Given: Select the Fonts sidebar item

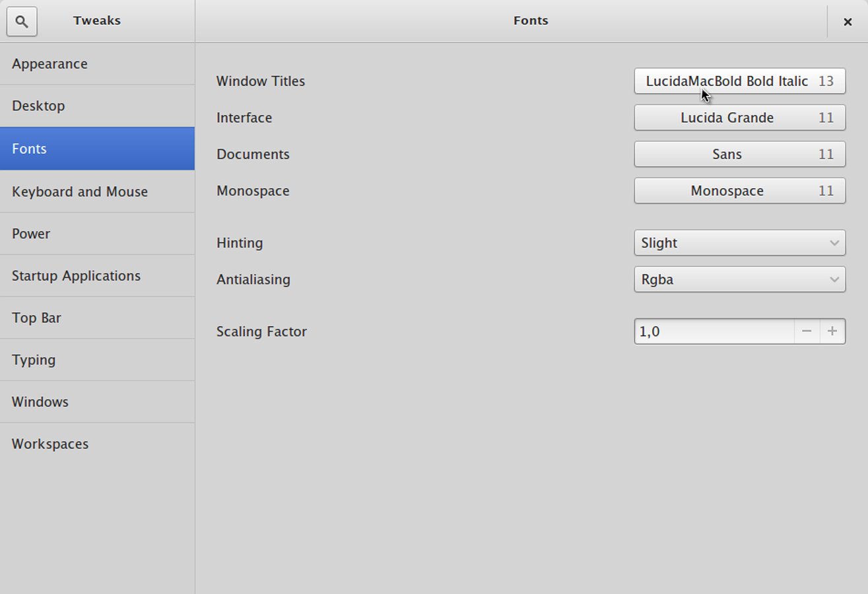Looking at the screenshot, I should click(x=97, y=148).
